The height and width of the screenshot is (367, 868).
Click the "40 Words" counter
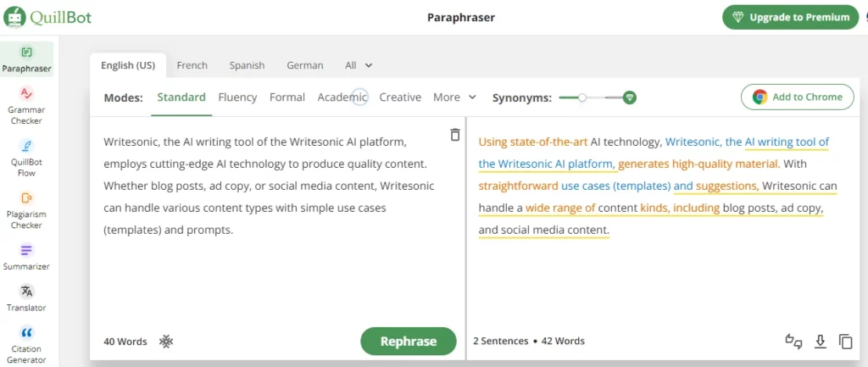pos(125,342)
